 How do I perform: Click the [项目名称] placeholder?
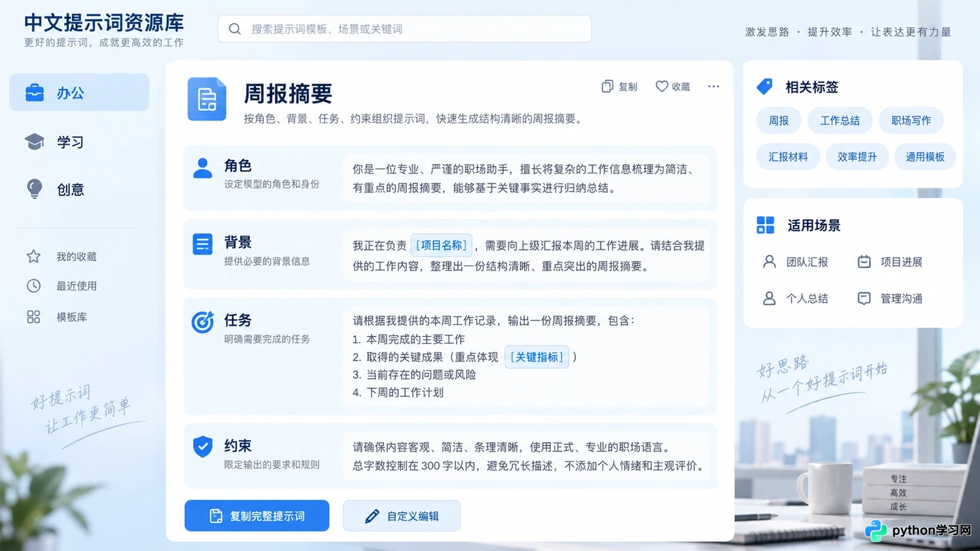click(x=442, y=246)
